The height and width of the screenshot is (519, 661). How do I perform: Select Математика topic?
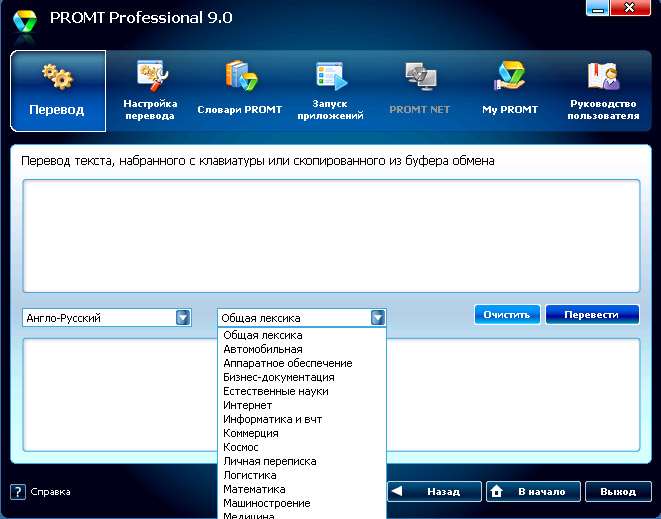point(302,489)
